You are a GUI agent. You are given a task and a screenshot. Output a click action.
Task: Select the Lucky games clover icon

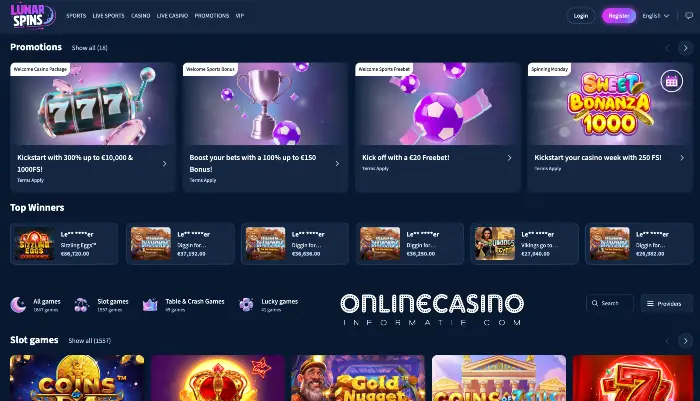click(x=246, y=305)
